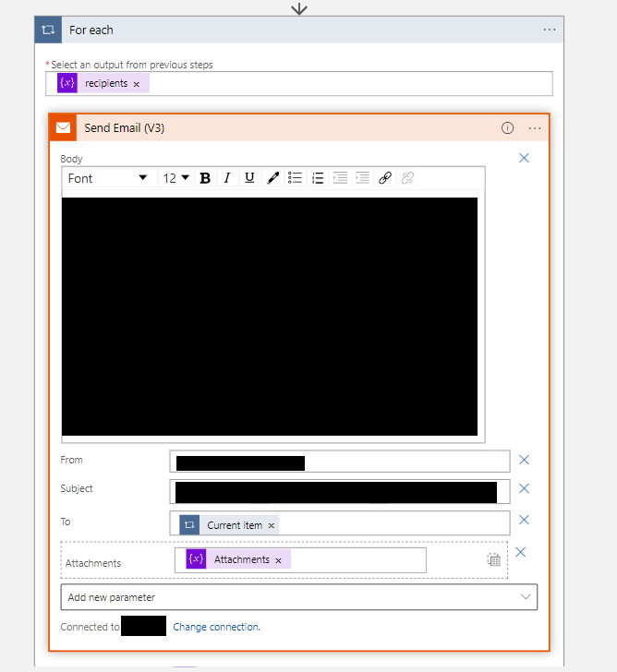Toggle underline formatting
617x672 pixels.
click(249, 178)
